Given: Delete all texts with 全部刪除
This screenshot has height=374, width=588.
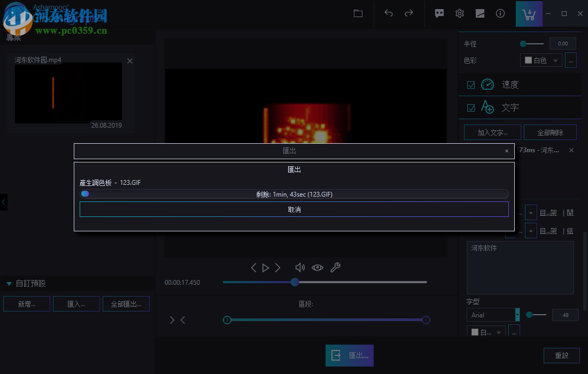Looking at the screenshot, I should tap(550, 133).
